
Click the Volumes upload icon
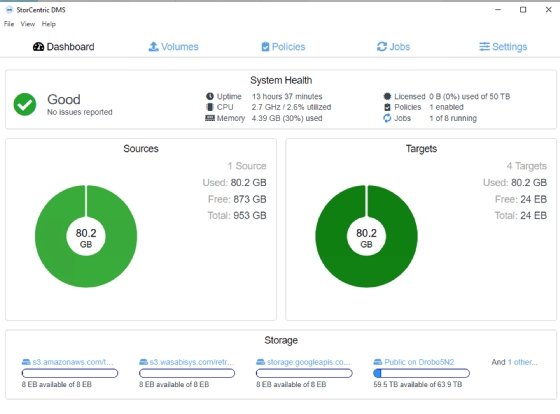[154, 46]
